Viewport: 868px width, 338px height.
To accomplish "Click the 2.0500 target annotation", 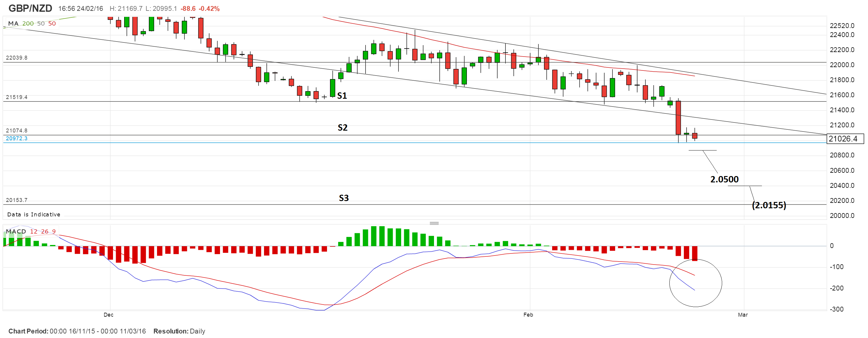I will point(724,179).
